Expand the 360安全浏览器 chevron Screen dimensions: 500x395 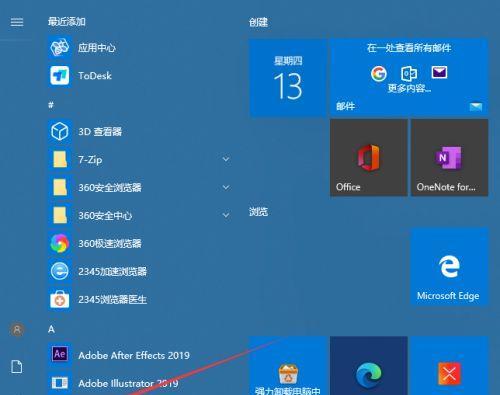[x=226, y=187]
